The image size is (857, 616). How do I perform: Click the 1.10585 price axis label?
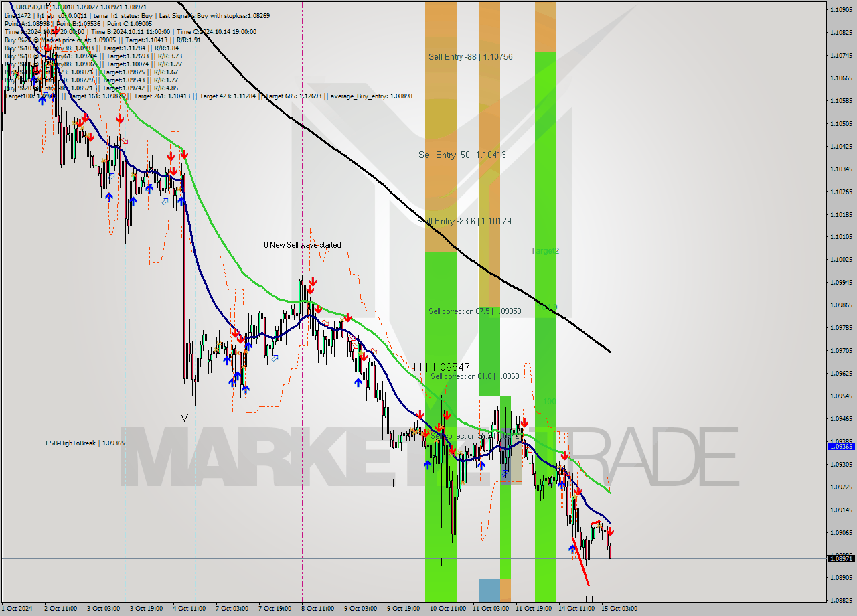[x=841, y=100]
